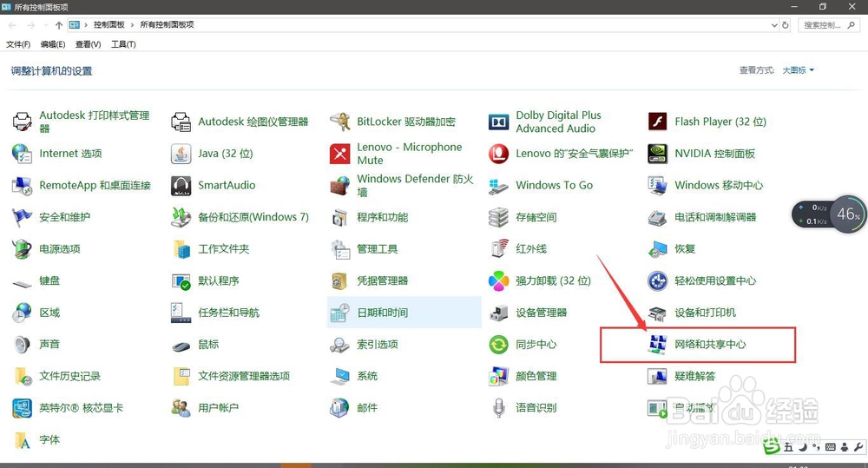Viewport: 868px width, 468px height.
Task: Select 控制面板 in address breadcrumb
Action: (109, 25)
